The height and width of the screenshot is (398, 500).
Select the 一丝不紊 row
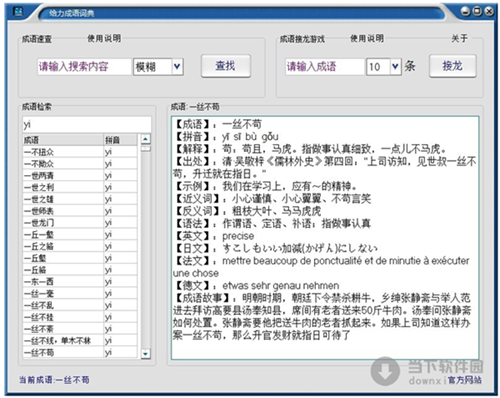click(80, 329)
